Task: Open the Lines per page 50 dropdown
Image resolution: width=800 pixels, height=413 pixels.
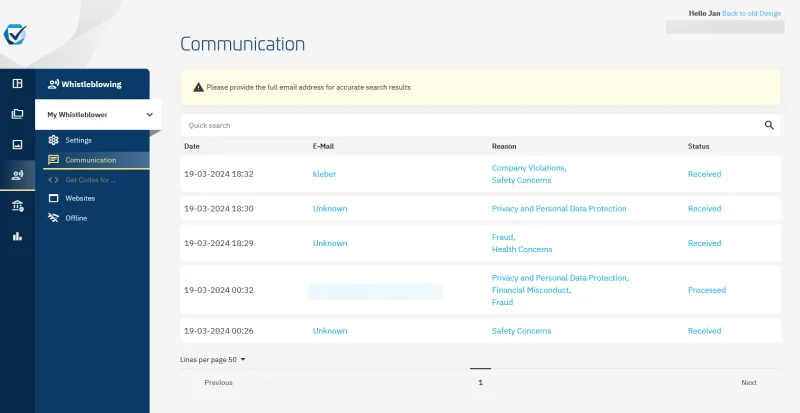Action: click(213, 359)
